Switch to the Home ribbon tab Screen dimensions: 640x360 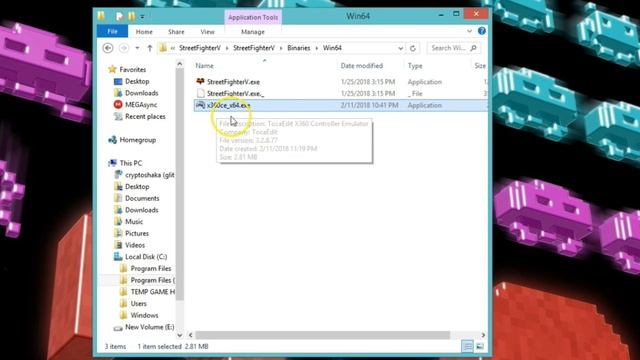(x=144, y=32)
